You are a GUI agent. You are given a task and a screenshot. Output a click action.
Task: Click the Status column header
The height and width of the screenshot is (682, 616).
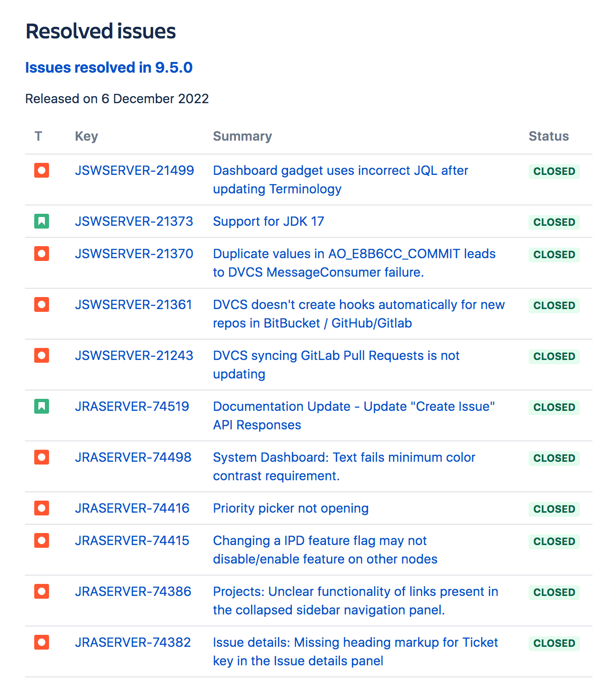click(548, 136)
